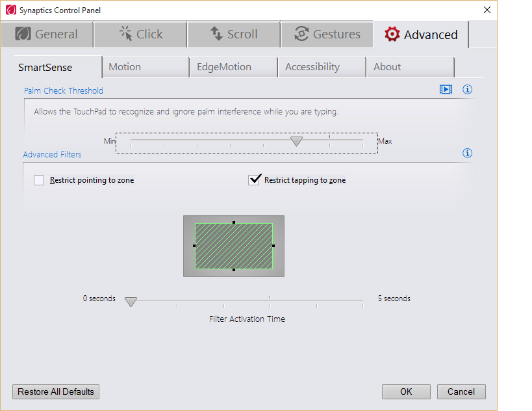
Task: Enable Restrict pointing to zone checkbox
Action: click(39, 180)
